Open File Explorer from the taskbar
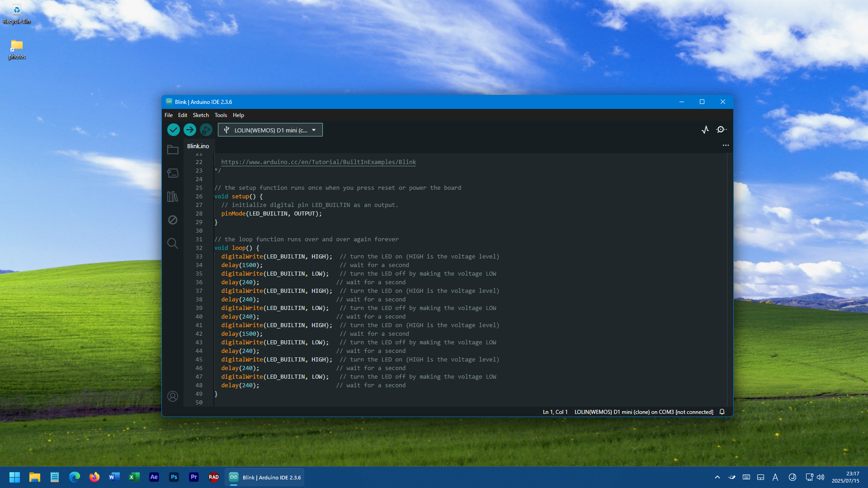The image size is (868, 488). (x=35, y=477)
